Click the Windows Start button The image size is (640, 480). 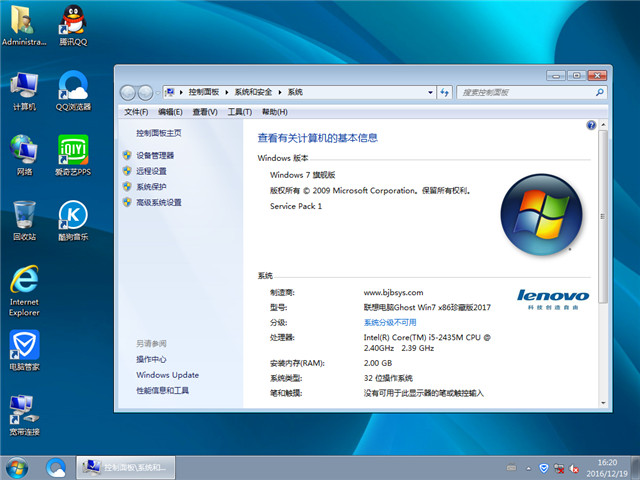(17, 467)
